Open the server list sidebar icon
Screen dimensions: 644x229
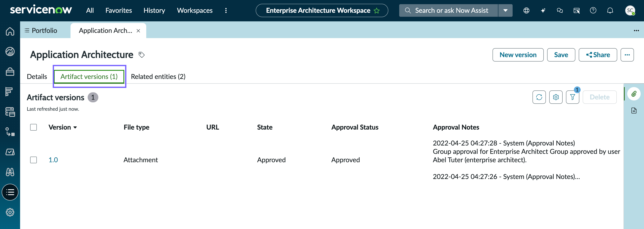coord(10,112)
